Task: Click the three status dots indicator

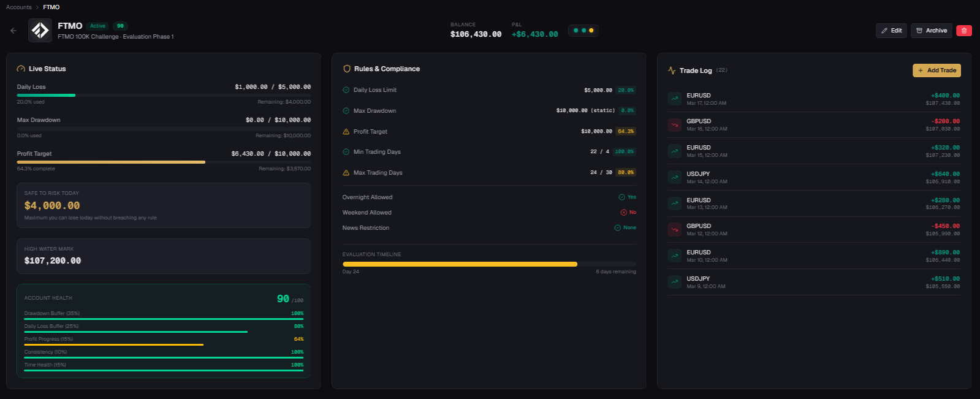Action: click(x=583, y=31)
